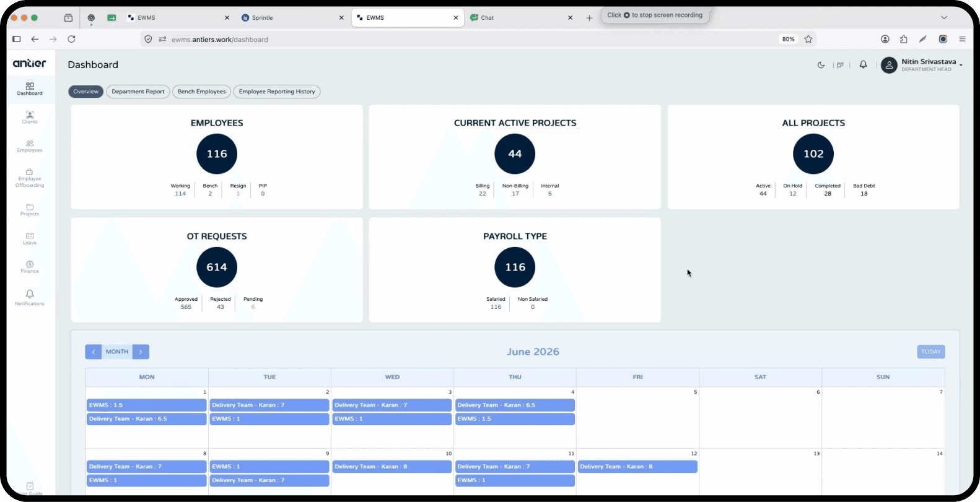Open browser account icon
The width and height of the screenshot is (980, 502).
(885, 39)
